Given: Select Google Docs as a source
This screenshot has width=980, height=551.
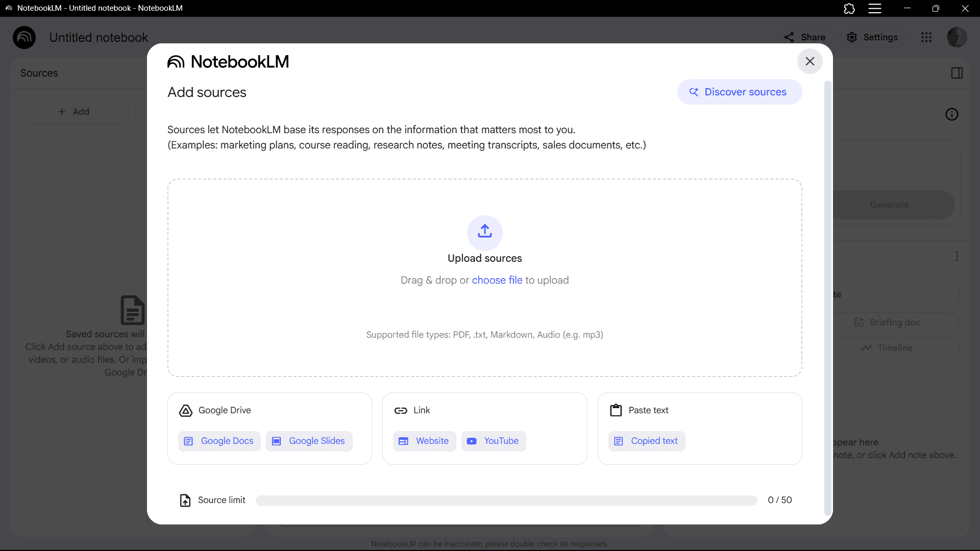Looking at the screenshot, I should tap(219, 441).
